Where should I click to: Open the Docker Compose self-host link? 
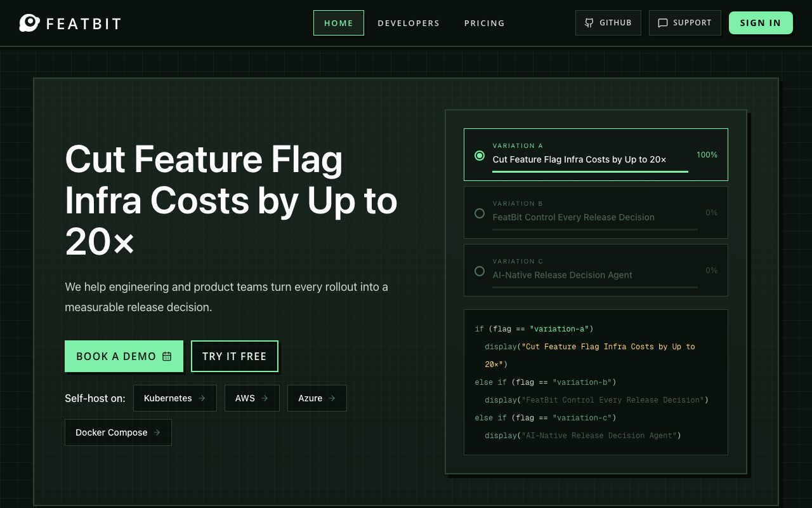(118, 432)
